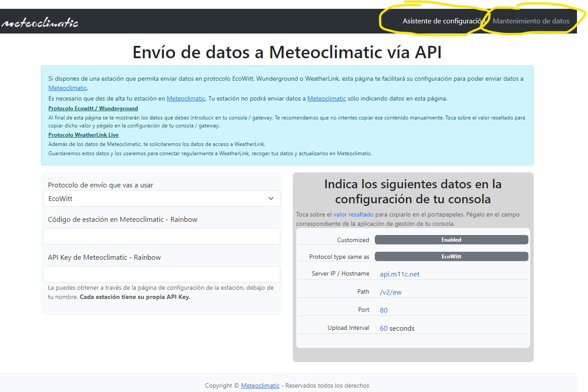Open the protocol dropdown showing EcoWitt
Viewport: 588px width, 392px height.
click(x=161, y=198)
